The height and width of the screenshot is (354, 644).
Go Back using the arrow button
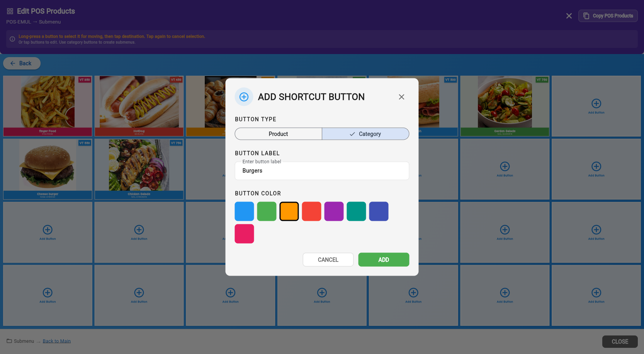point(22,63)
